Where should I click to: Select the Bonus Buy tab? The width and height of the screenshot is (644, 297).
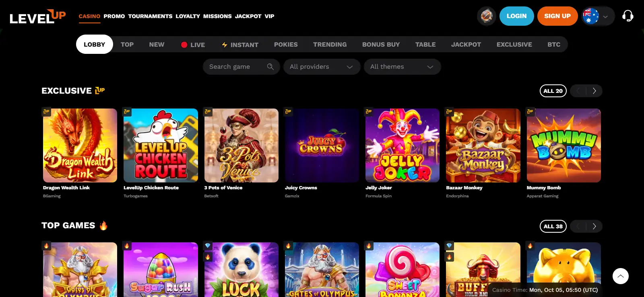381,45
